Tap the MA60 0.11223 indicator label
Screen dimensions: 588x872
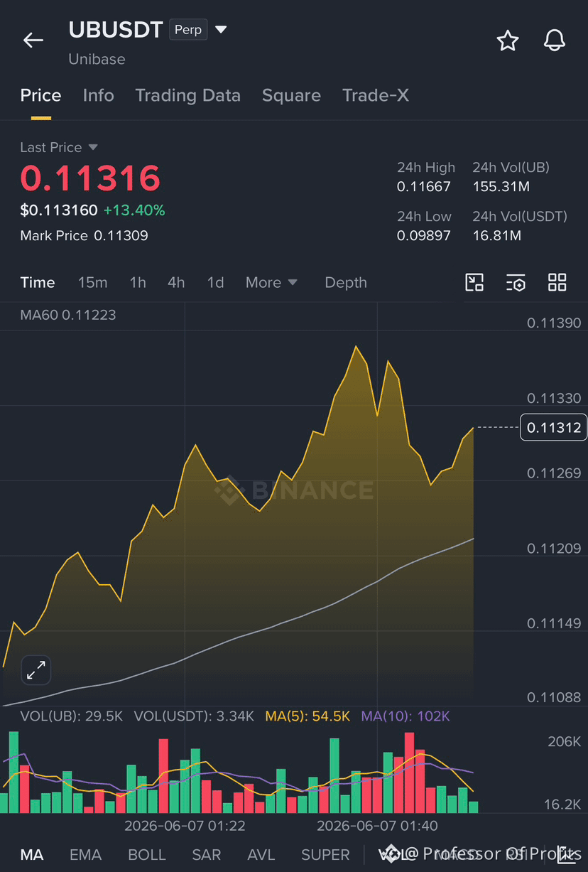[x=68, y=314]
